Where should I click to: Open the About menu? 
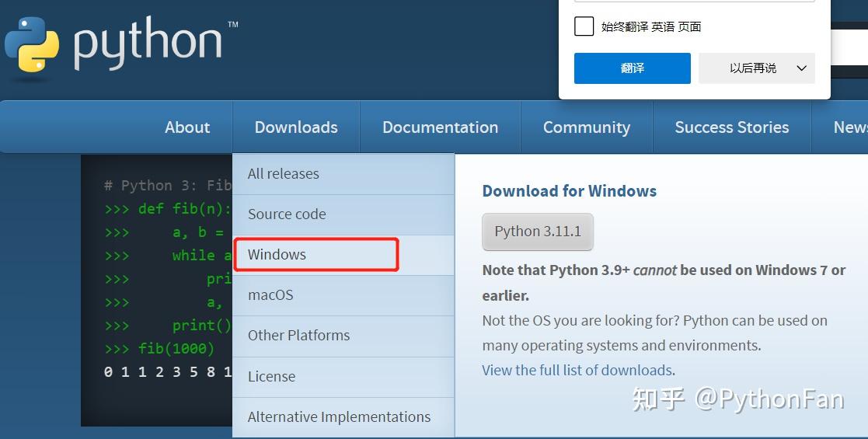[187, 127]
